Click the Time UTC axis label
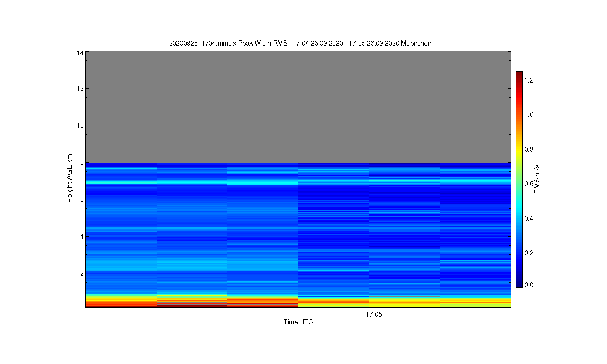Image resolution: width=607 pixels, height=364 pixels. [x=298, y=322]
